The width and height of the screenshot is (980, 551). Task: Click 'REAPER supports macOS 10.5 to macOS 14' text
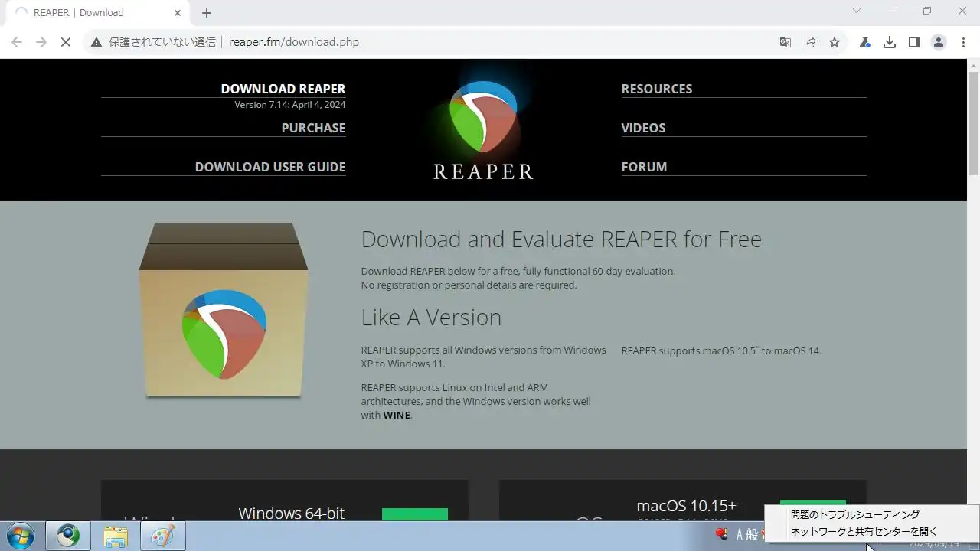(x=721, y=350)
